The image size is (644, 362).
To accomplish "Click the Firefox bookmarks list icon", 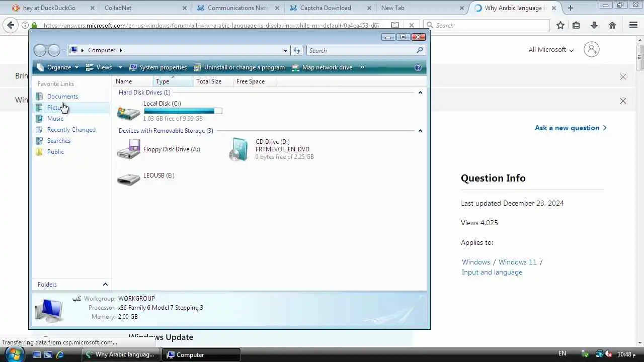I will coord(576,25).
